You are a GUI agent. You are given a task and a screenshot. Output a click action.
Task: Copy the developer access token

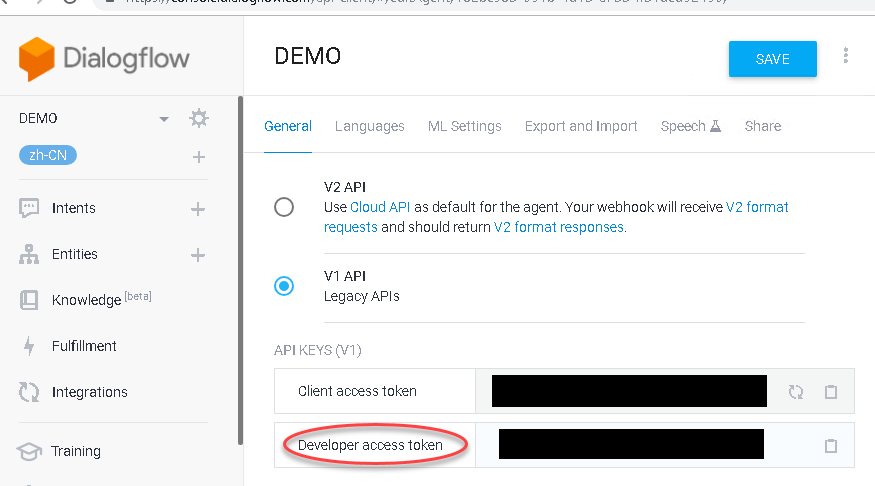click(x=831, y=445)
